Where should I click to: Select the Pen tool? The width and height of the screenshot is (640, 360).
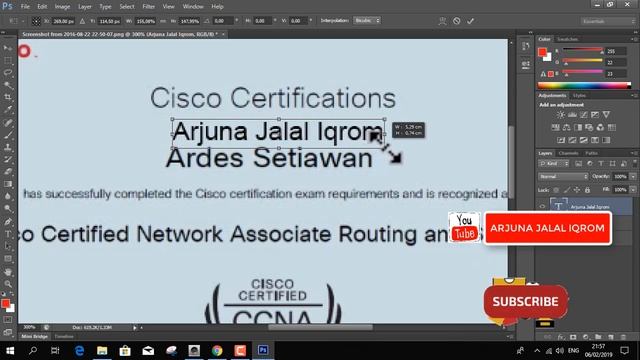[8, 222]
